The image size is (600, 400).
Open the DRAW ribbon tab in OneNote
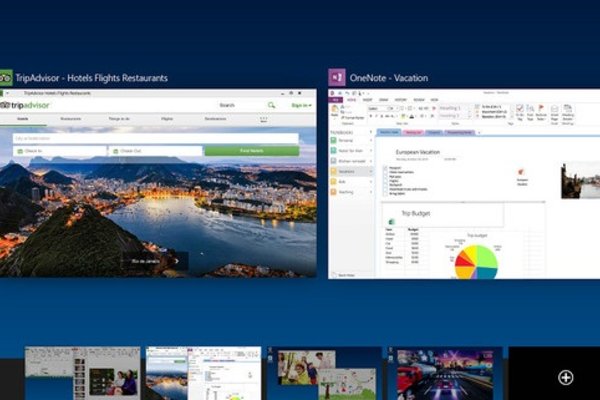(x=383, y=100)
